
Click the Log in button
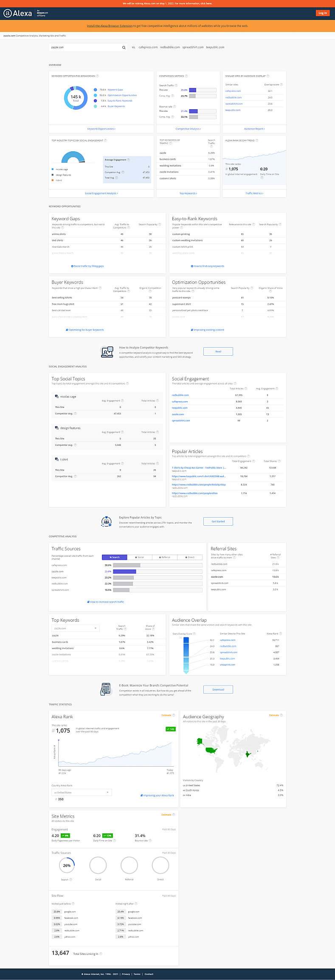click(x=323, y=13)
